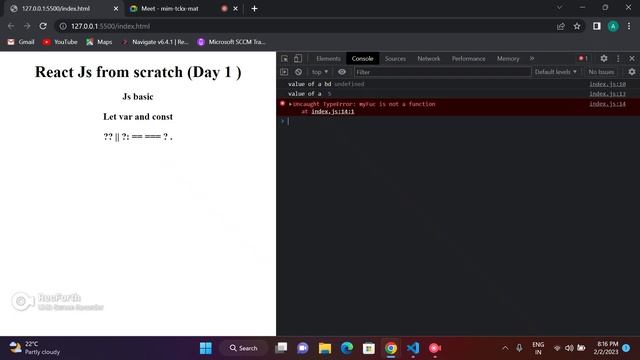Image resolution: width=640 pixels, height=360 pixels.
Task: Bookmark this tab with star
Action: pos(577,26)
